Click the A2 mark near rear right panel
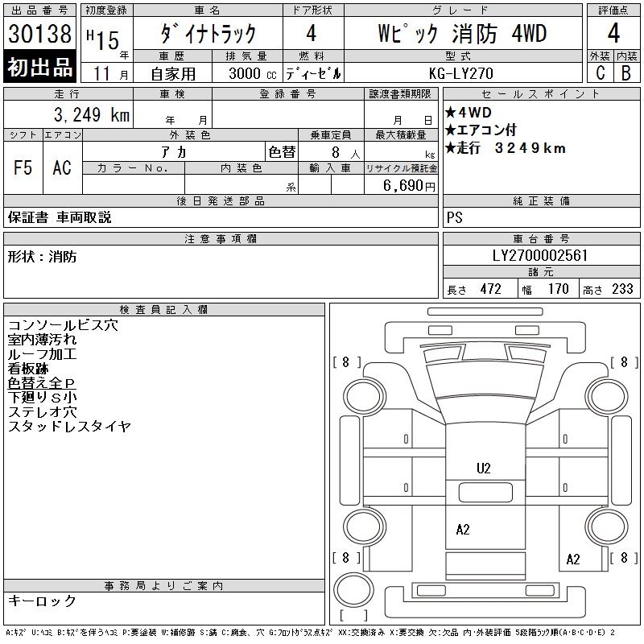This screenshot has height=644, width=644. click(573, 559)
